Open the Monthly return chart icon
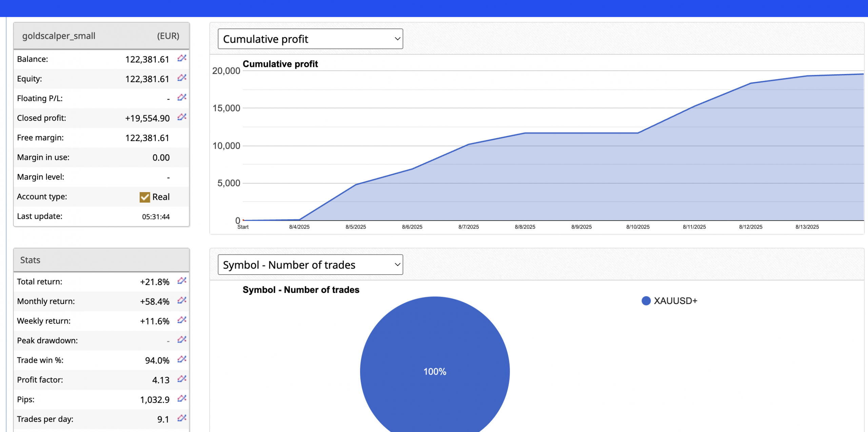The height and width of the screenshot is (432, 868). click(182, 301)
